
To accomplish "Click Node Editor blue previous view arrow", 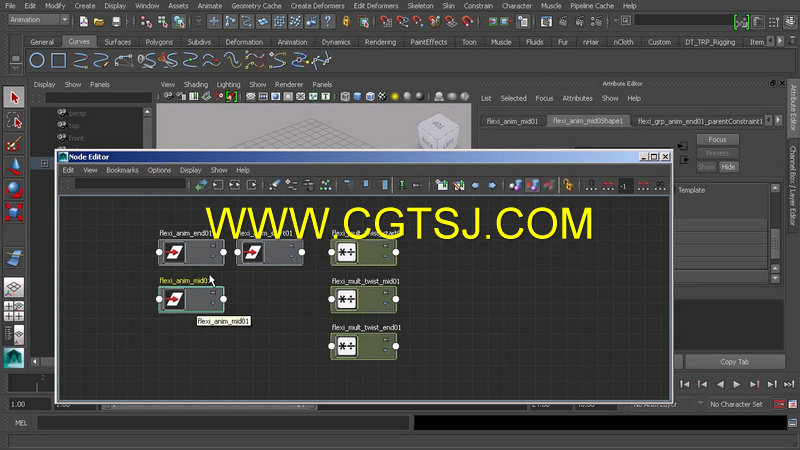I will (x=475, y=185).
